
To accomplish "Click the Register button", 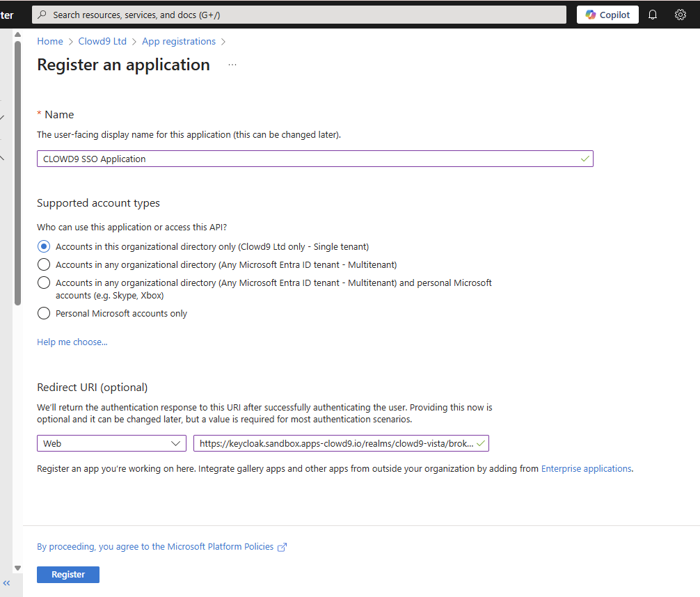I will (68, 575).
